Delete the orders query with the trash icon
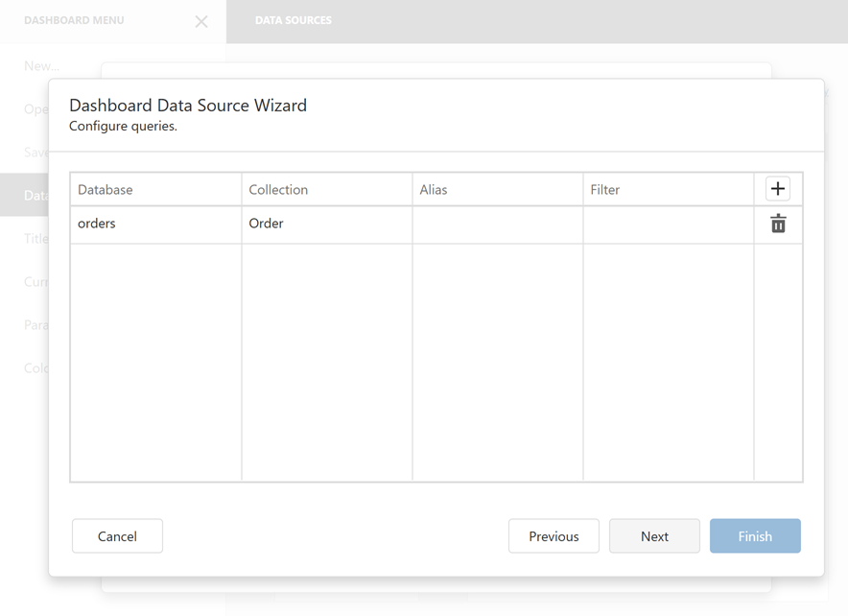 [778, 224]
